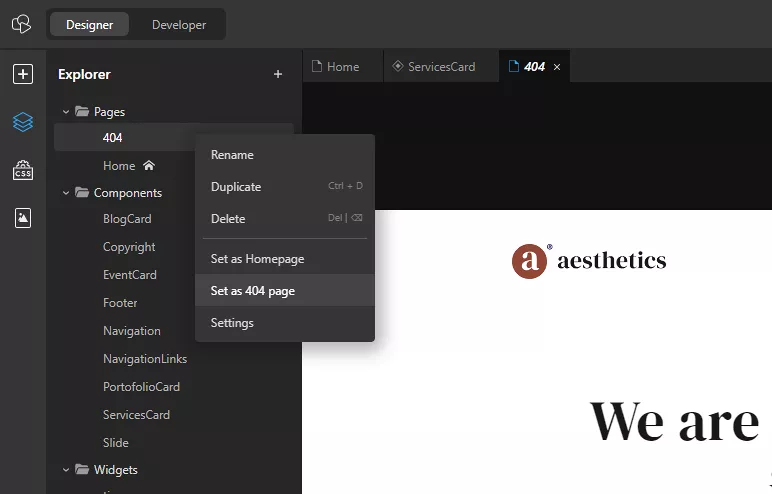Click the plus icon beside Explorer title
The height and width of the screenshot is (494, 772).
coord(278,74)
